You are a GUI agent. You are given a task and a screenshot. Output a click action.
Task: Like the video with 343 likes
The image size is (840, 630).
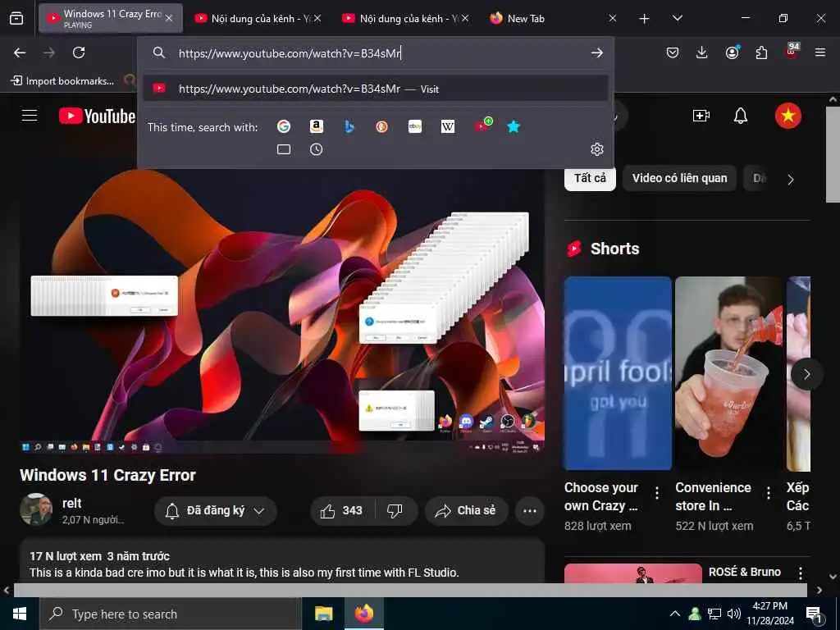[x=342, y=511]
